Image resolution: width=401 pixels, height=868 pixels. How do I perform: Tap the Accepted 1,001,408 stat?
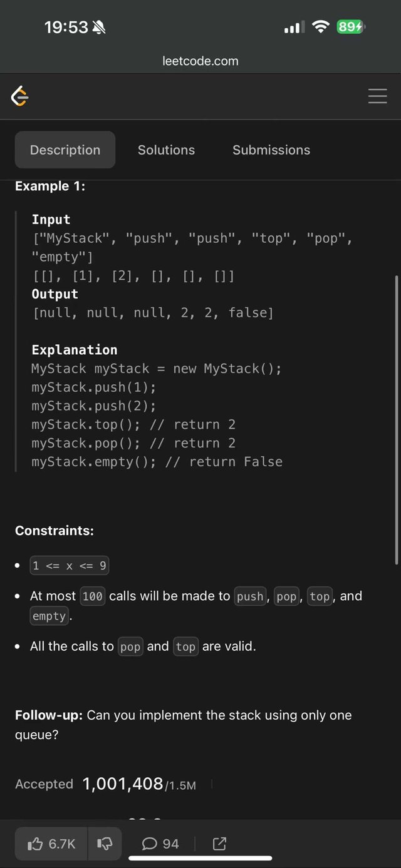tap(105, 784)
